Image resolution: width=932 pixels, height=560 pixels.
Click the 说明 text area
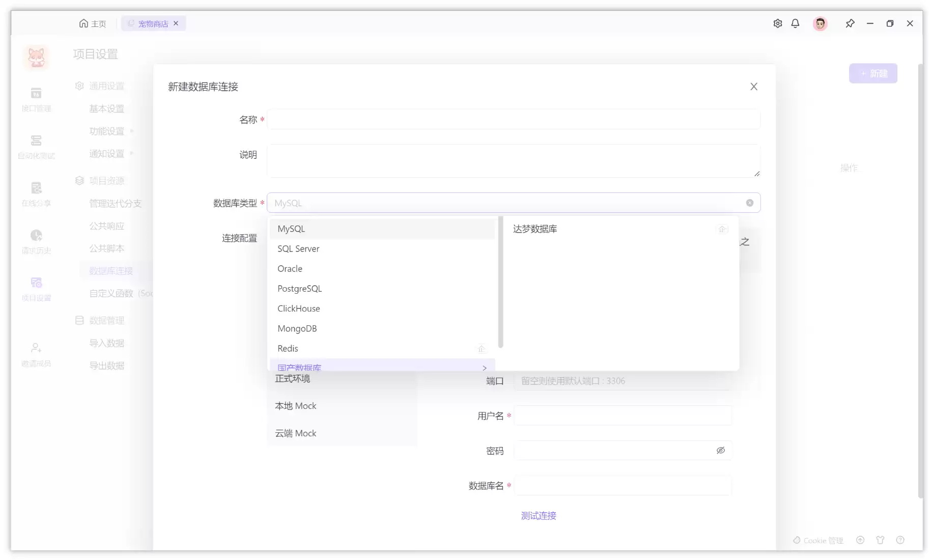pyautogui.click(x=513, y=161)
